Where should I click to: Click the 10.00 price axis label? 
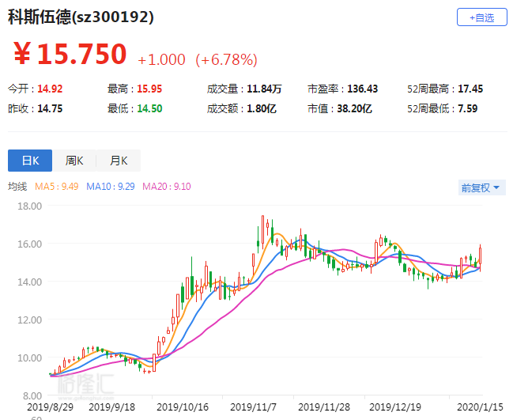30,358
